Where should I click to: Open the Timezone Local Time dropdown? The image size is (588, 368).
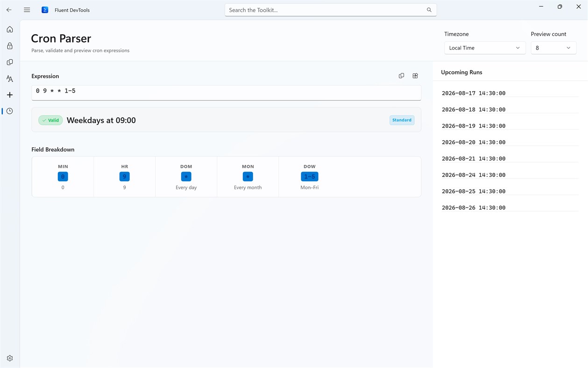485,48
